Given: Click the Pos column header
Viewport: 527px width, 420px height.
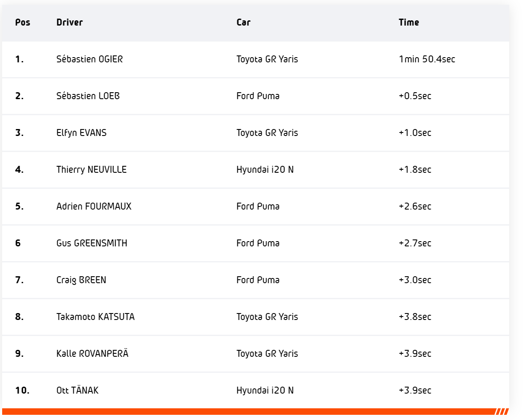Looking at the screenshot, I should pyautogui.click(x=23, y=23).
